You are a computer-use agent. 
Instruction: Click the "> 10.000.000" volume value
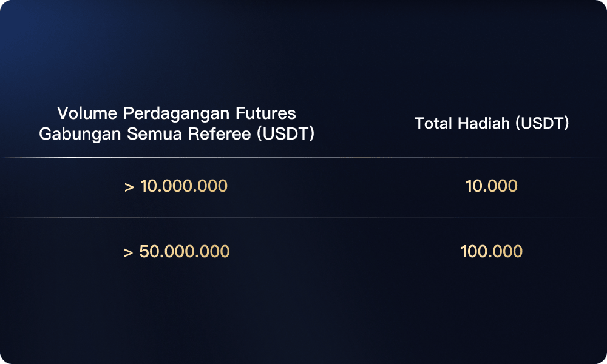(176, 186)
